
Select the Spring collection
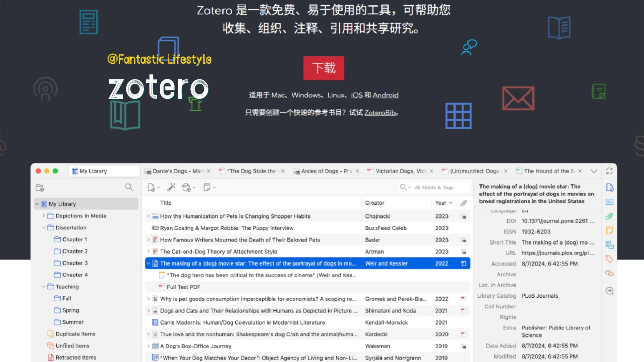pyautogui.click(x=66, y=310)
